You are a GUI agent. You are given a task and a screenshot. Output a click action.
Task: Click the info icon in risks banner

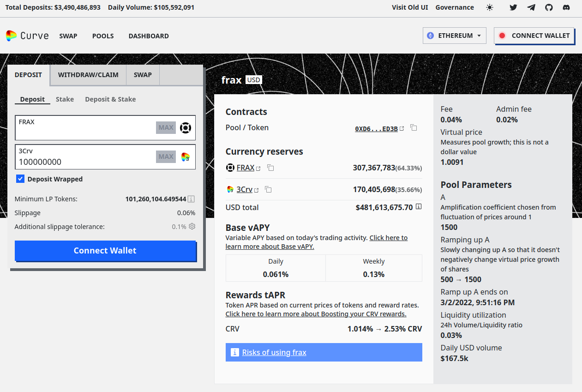[x=234, y=352]
